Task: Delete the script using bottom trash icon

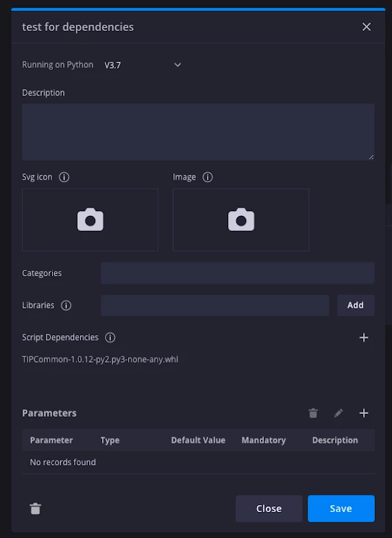Action: (36, 509)
